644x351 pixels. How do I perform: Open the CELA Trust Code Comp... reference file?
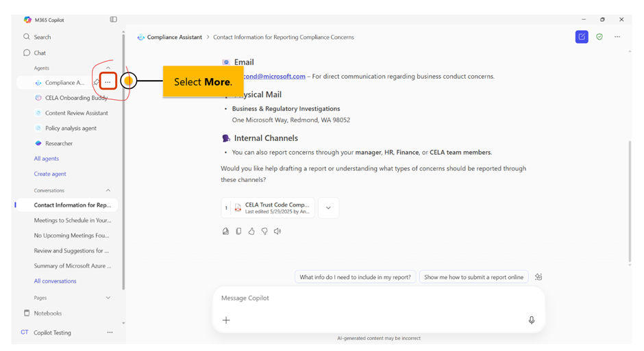point(268,207)
